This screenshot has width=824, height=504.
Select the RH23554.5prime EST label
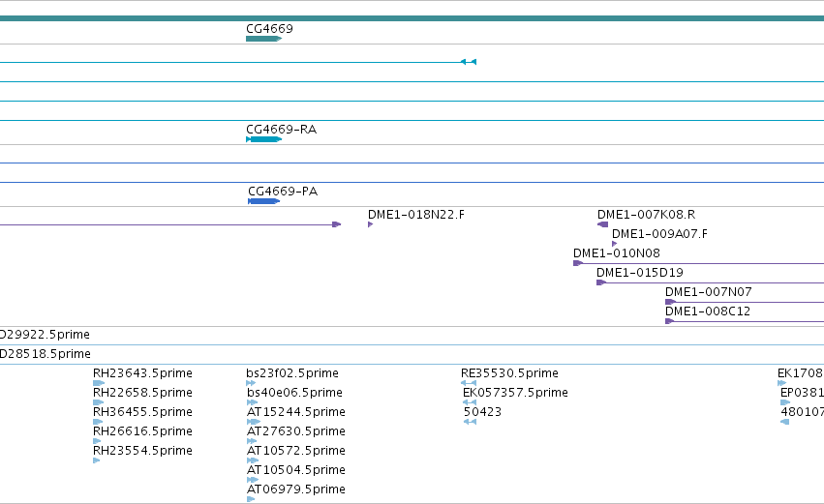pos(142,451)
